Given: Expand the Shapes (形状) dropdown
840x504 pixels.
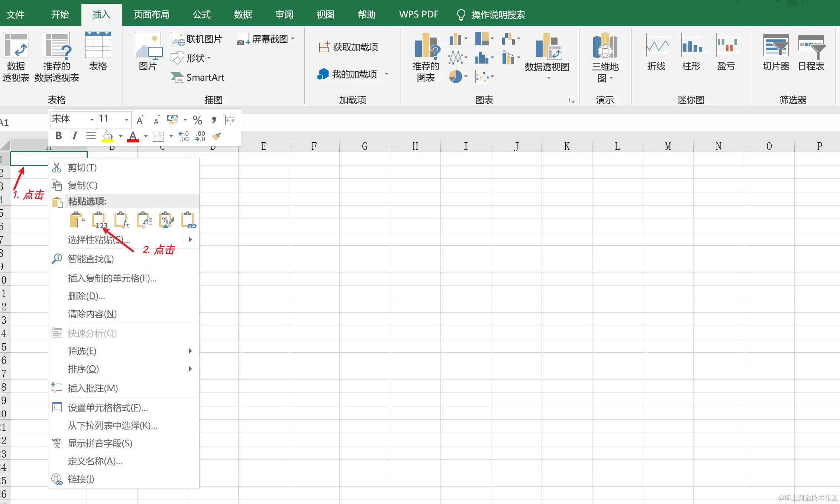Looking at the screenshot, I should point(209,58).
